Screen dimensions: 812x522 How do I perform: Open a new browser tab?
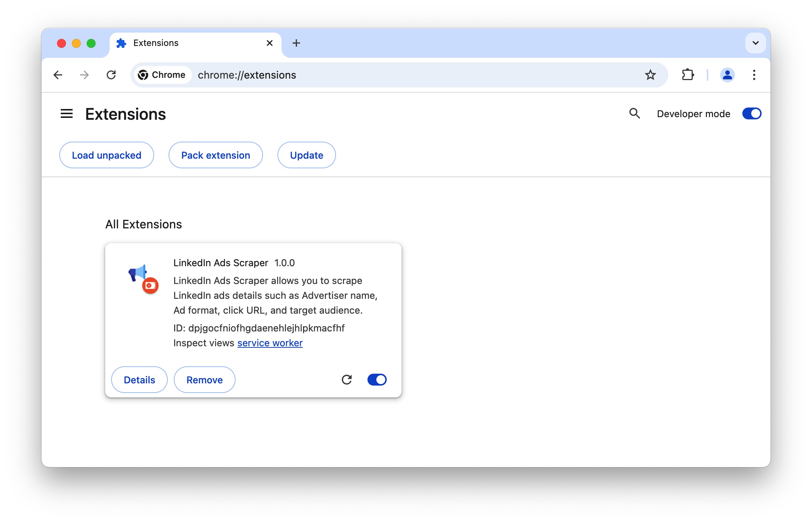pos(296,43)
